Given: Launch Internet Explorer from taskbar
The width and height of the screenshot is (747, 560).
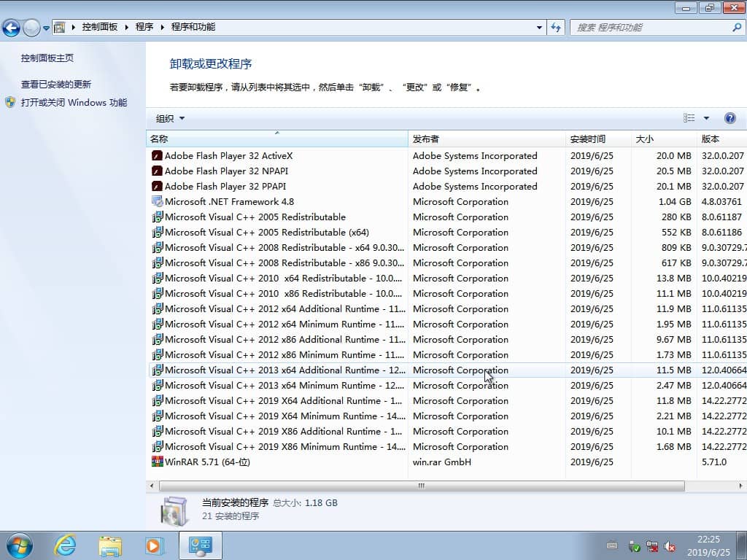Looking at the screenshot, I should click(65, 545).
